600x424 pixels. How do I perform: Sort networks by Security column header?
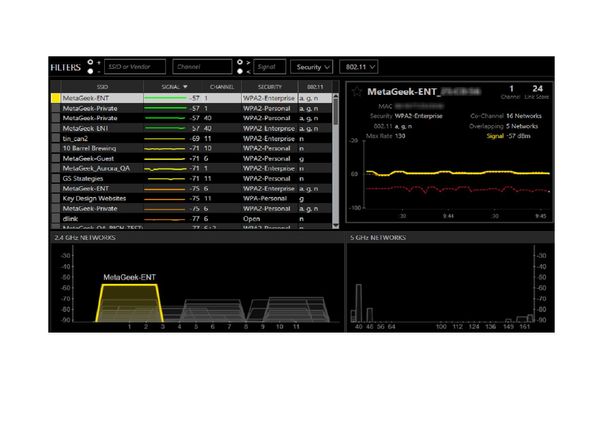point(267,87)
